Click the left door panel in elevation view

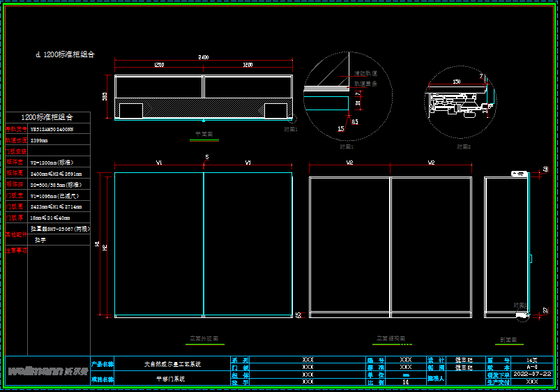tap(159, 244)
